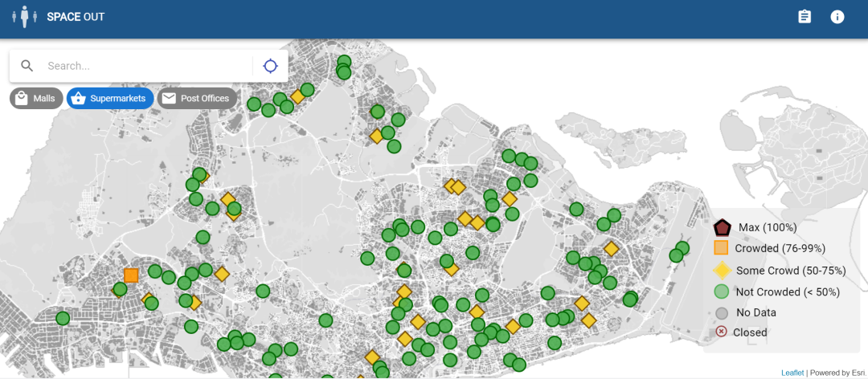Image resolution: width=868 pixels, height=379 pixels.
Task: Open the Leaflet attribution link
Action: (792, 373)
